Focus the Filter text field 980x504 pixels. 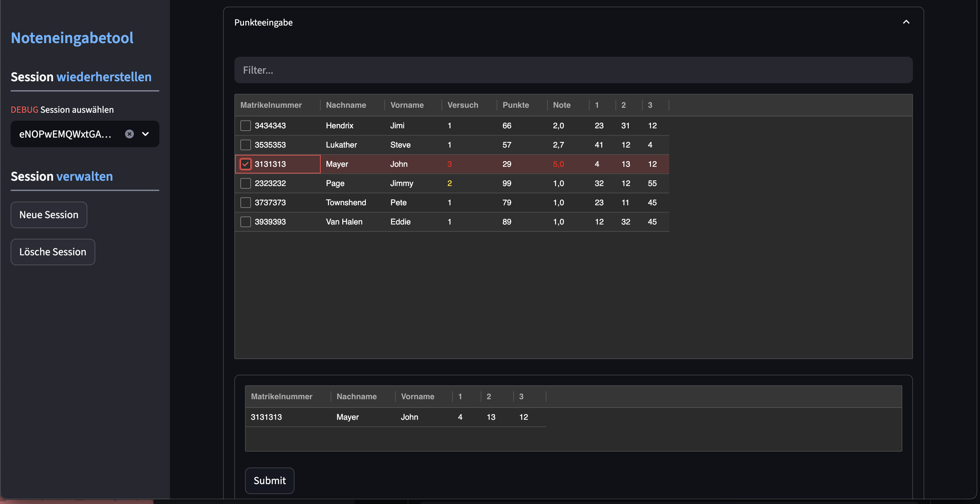(573, 70)
